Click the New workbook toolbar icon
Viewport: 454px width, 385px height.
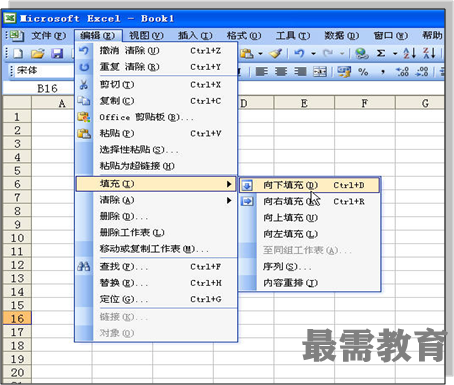coord(18,53)
